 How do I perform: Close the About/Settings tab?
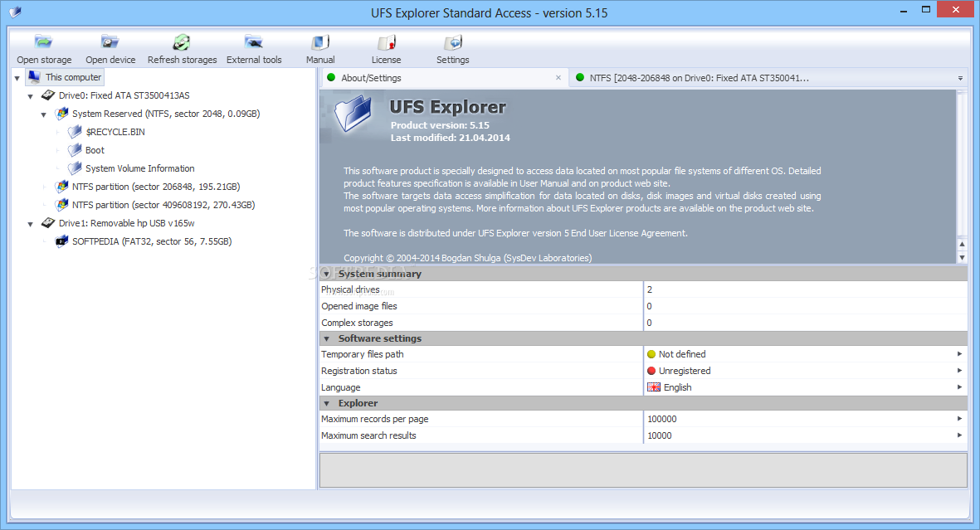pyautogui.click(x=558, y=77)
